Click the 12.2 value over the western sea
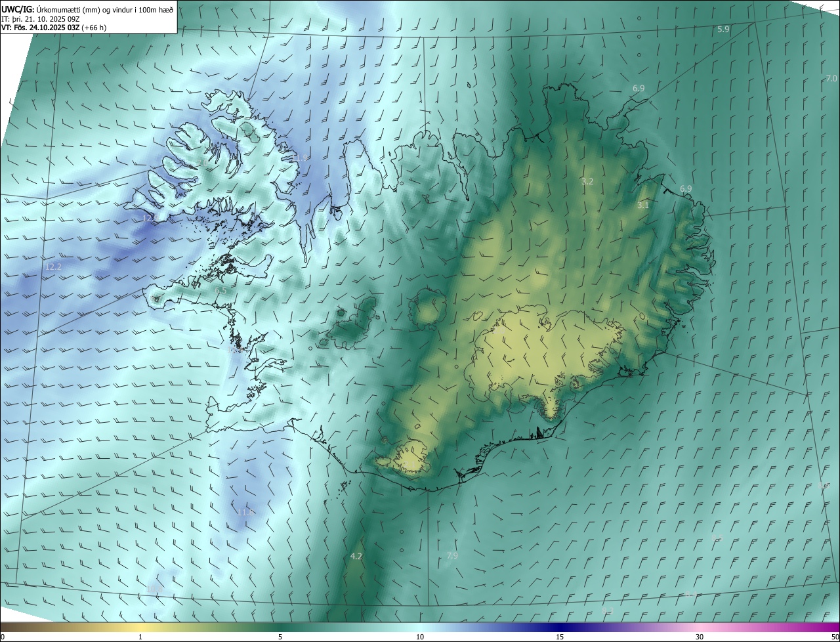 click(54, 267)
